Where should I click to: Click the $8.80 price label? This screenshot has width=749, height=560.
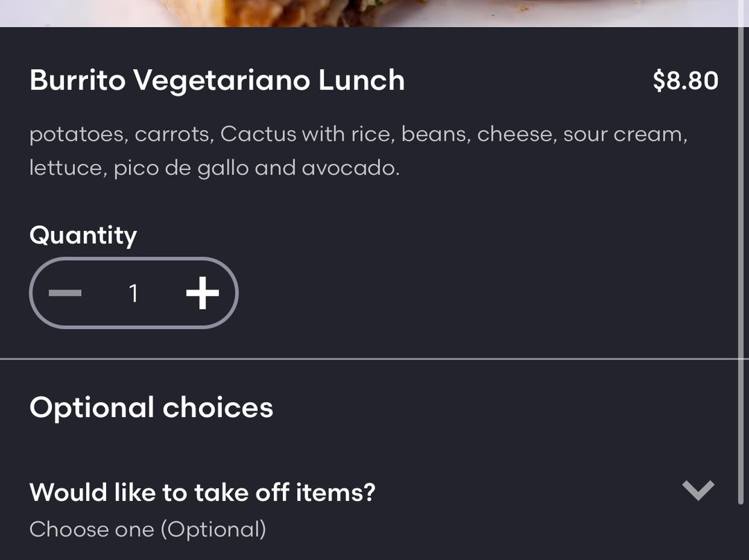[x=686, y=80]
